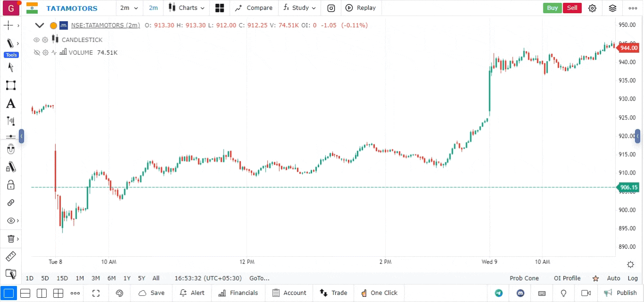
Task: Toggle visibility of the CANDLESTICK series
Action: [x=36, y=40]
